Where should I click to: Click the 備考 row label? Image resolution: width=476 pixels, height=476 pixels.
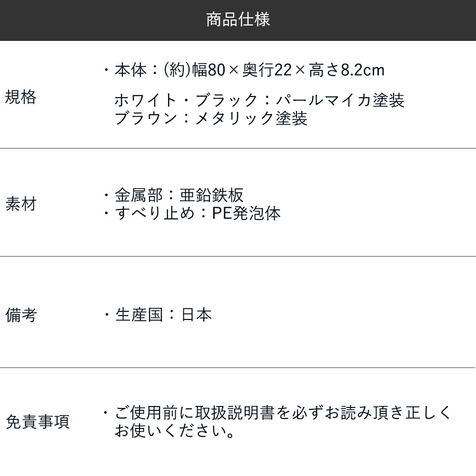[20, 315]
